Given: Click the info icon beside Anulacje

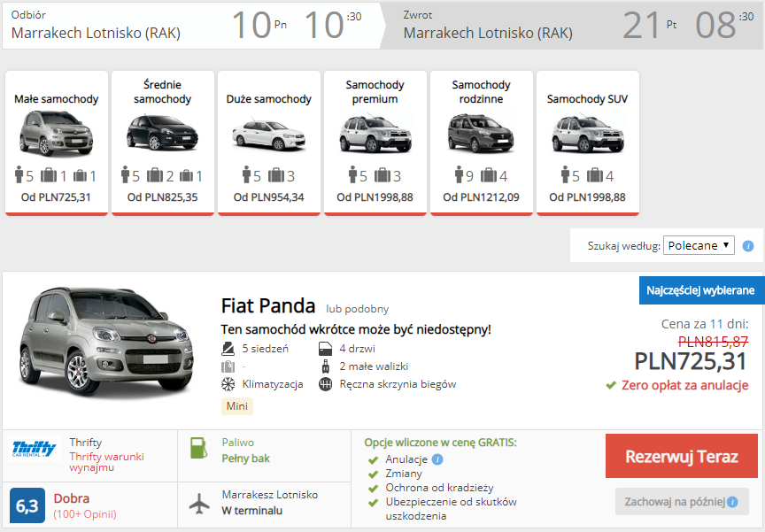Looking at the screenshot, I should [437, 459].
